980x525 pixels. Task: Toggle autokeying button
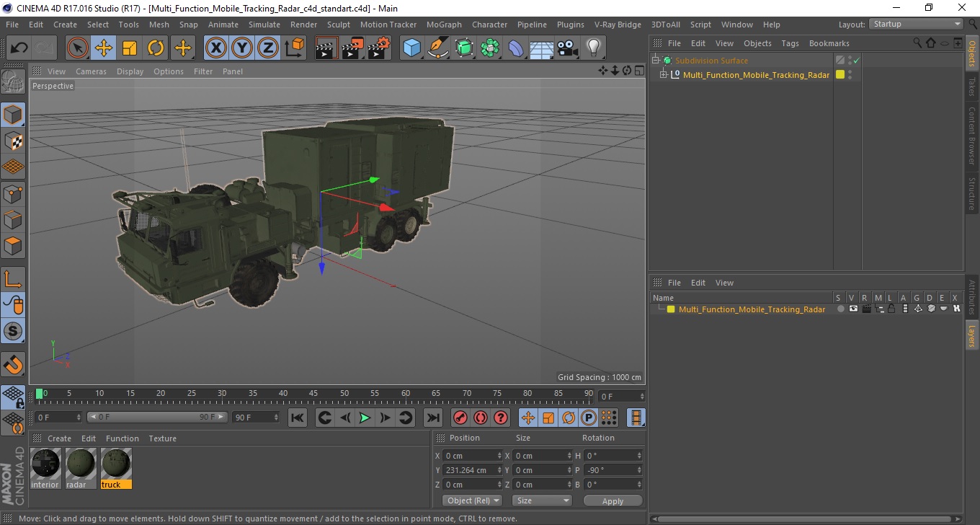[x=480, y=418]
